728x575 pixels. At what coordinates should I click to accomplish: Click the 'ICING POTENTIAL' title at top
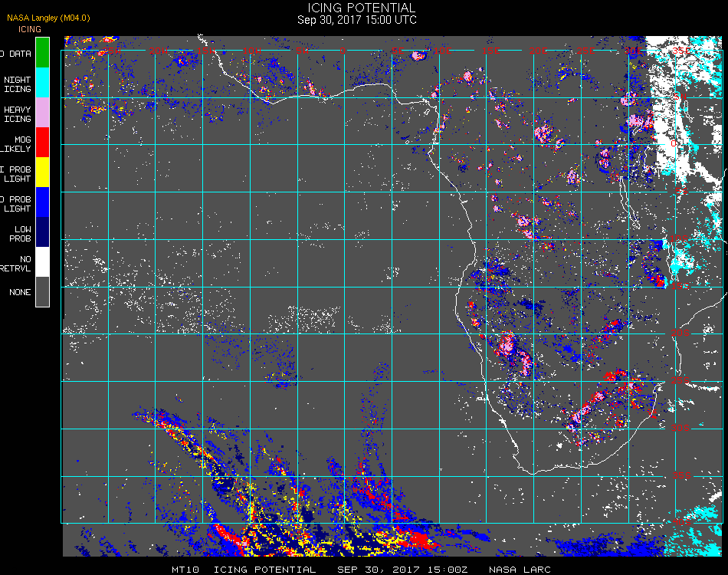coord(361,8)
